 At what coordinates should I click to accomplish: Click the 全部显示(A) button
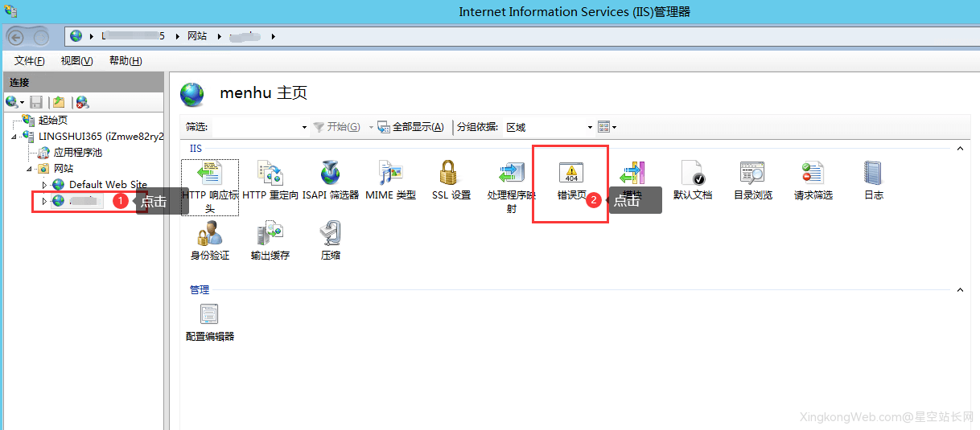pos(411,127)
